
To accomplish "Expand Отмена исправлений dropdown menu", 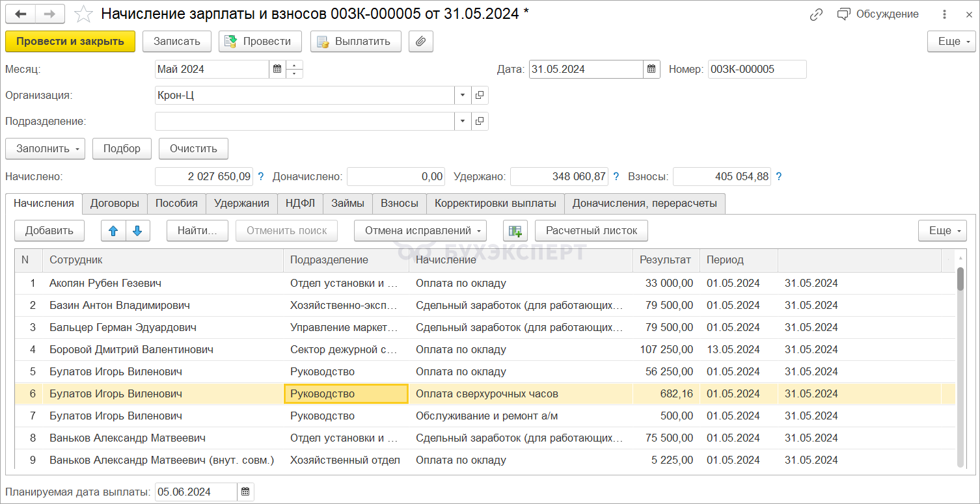I will 420,231.
